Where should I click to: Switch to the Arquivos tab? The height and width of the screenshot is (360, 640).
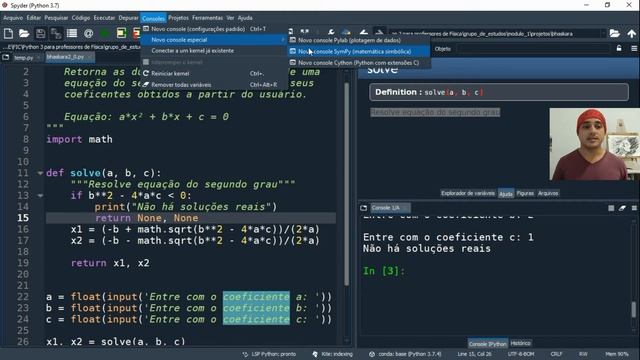tap(548, 193)
